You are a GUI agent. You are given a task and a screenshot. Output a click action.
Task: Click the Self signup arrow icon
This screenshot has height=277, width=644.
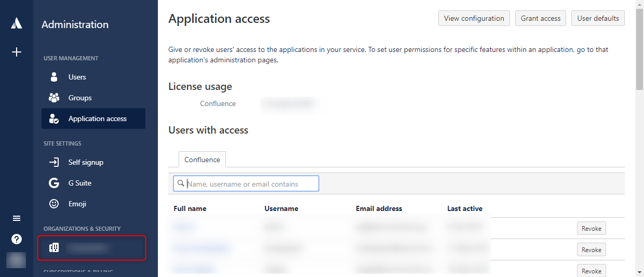(x=54, y=162)
